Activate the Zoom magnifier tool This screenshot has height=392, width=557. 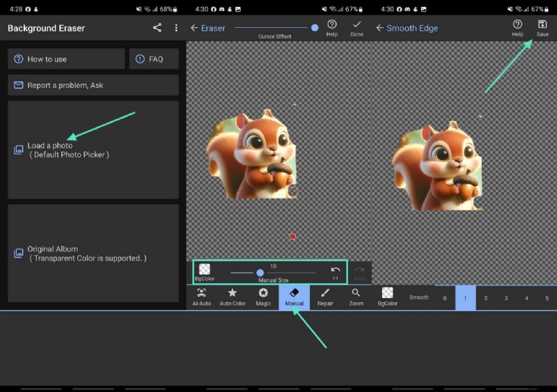point(356,297)
